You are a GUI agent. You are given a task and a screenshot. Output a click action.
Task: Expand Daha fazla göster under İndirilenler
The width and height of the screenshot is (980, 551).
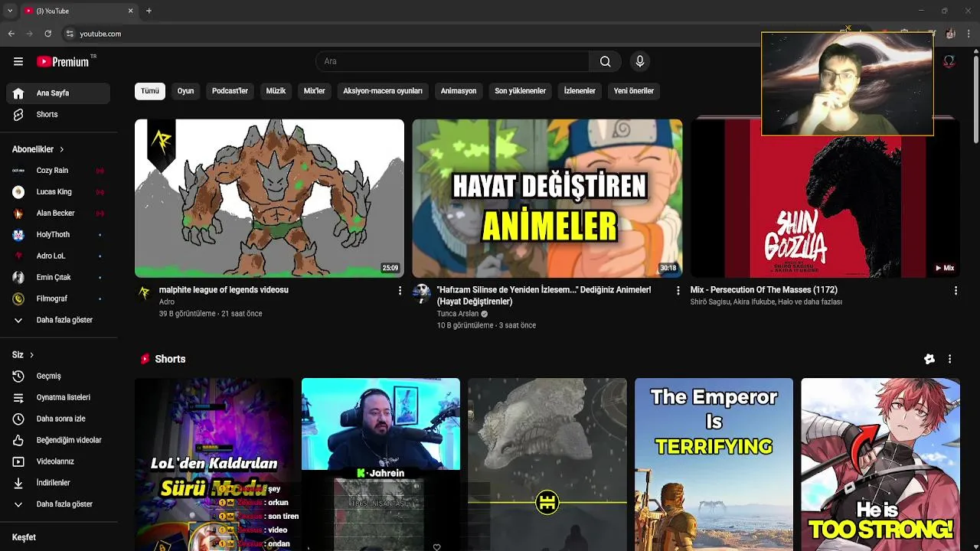(58, 504)
